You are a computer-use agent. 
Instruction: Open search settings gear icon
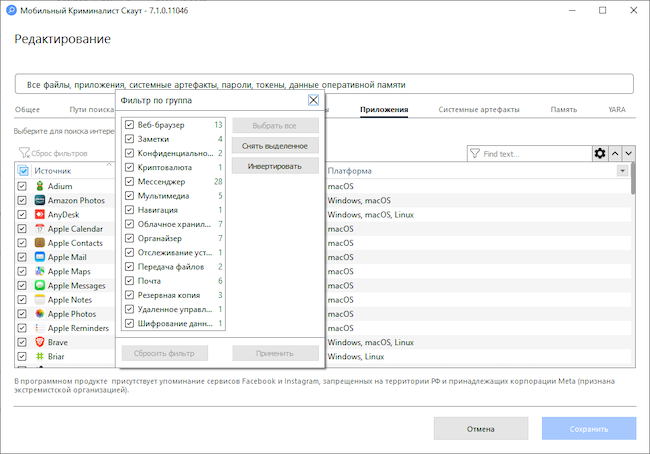[600, 153]
